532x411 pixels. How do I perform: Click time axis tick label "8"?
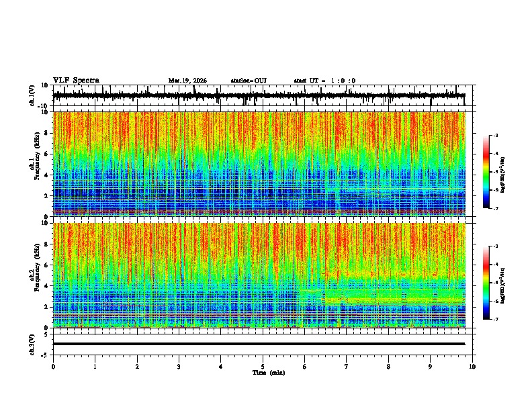click(x=388, y=367)
